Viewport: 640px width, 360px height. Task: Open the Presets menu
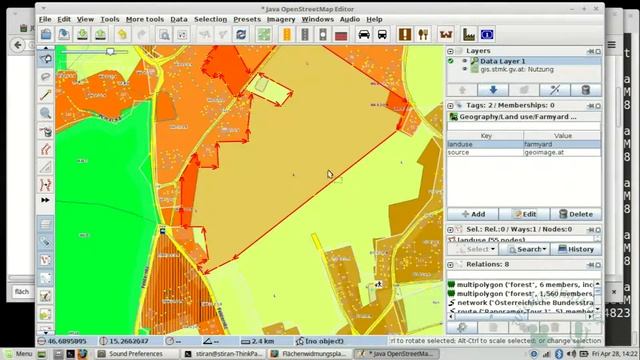[x=247, y=19]
